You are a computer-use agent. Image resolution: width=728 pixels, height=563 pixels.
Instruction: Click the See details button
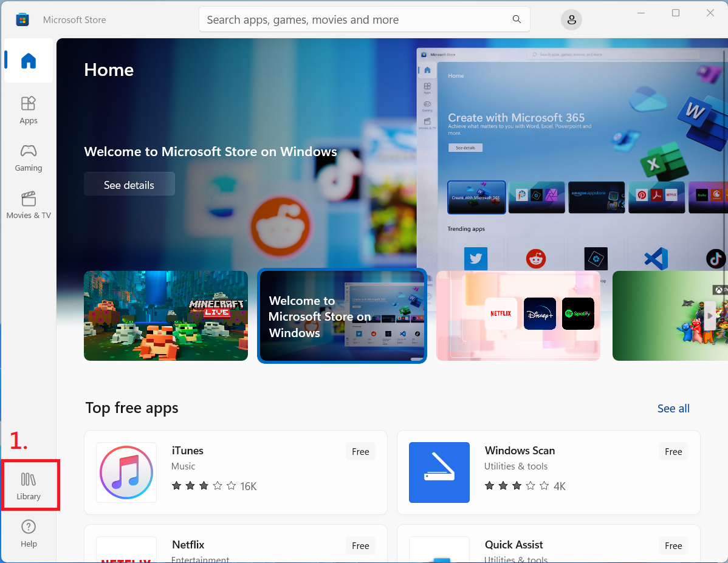point(129,185)
